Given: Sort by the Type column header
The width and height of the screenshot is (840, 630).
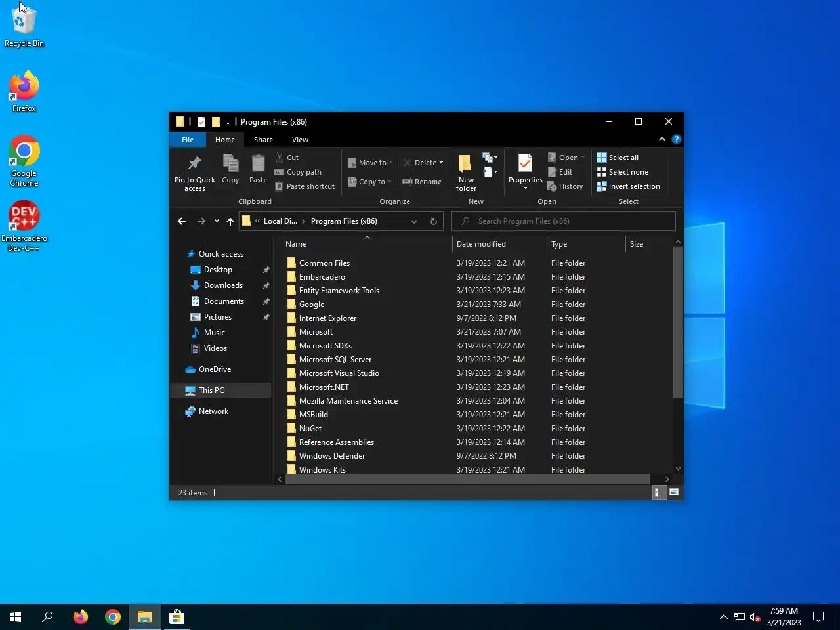Looking at the screenshot, I should click(586, 244).
